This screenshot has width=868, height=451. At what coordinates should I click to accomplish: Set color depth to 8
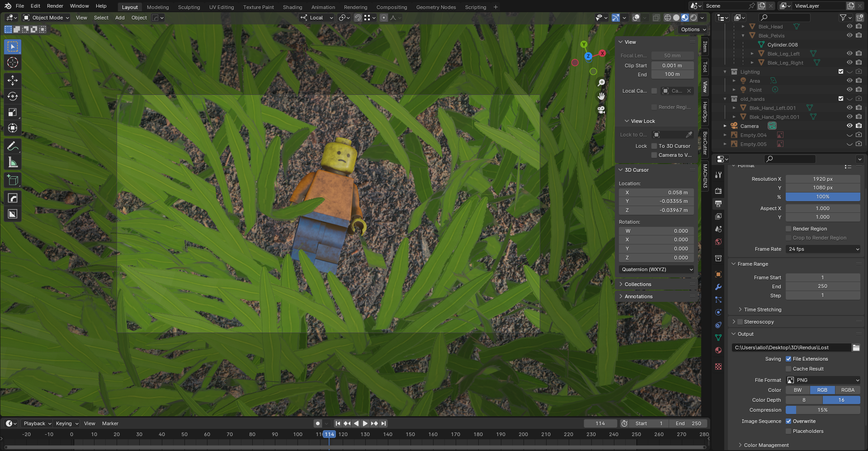804,400
